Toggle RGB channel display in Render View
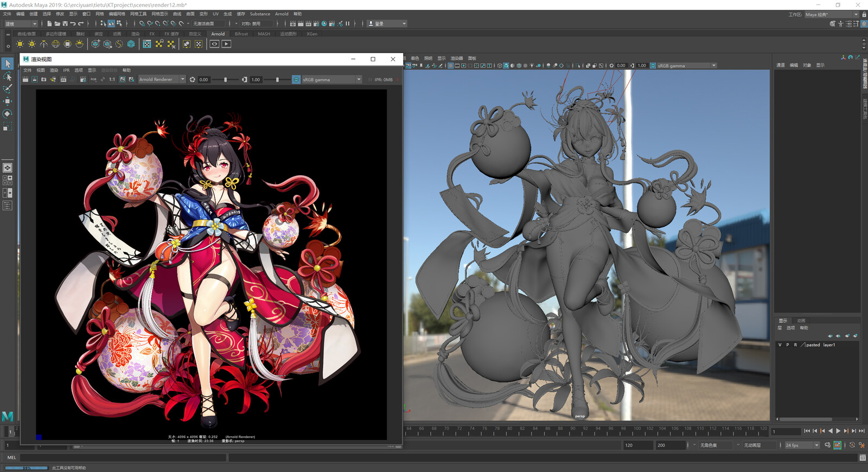 tap(93, 80)
